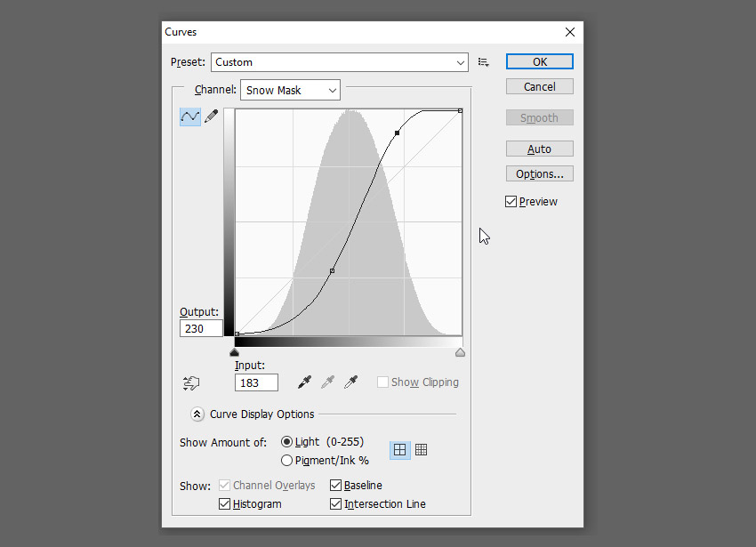Pick the white point eyedropper
This screenshot has width=756, height=547.
point(351,382)
